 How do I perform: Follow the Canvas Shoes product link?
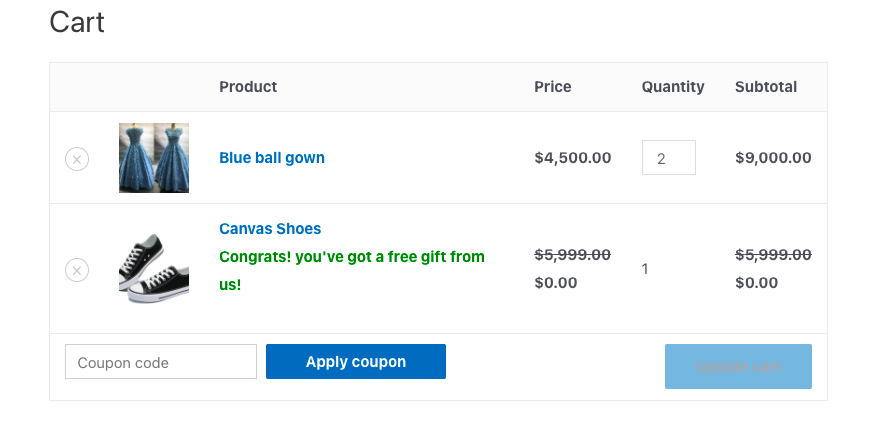point(270,229)
